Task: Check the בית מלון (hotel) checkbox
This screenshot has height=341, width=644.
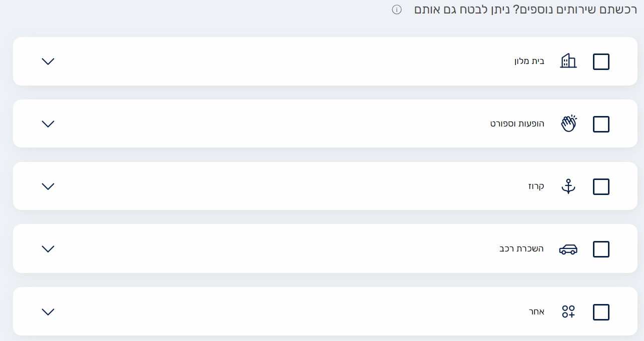Action: [x=601, y=61]
